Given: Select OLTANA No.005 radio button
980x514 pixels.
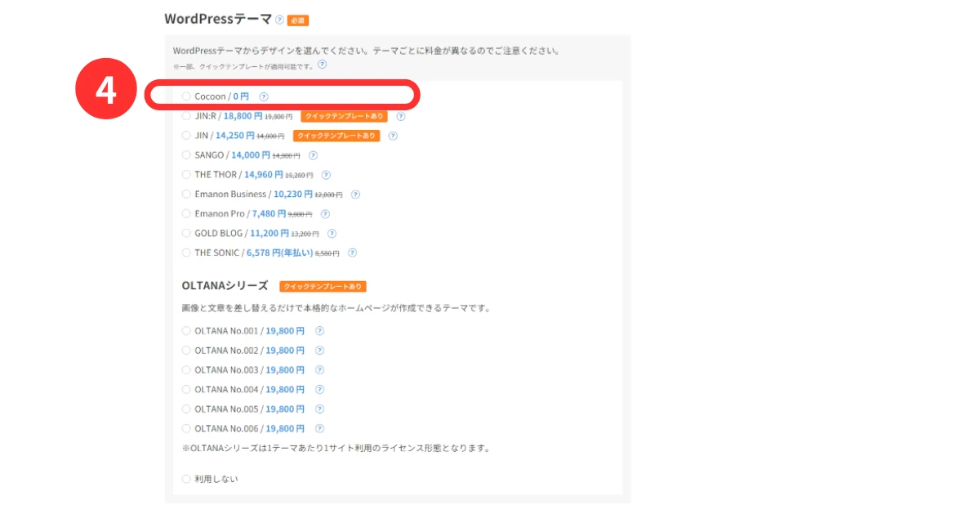Looking at the screenshot, I should click(x=186, y=409).
